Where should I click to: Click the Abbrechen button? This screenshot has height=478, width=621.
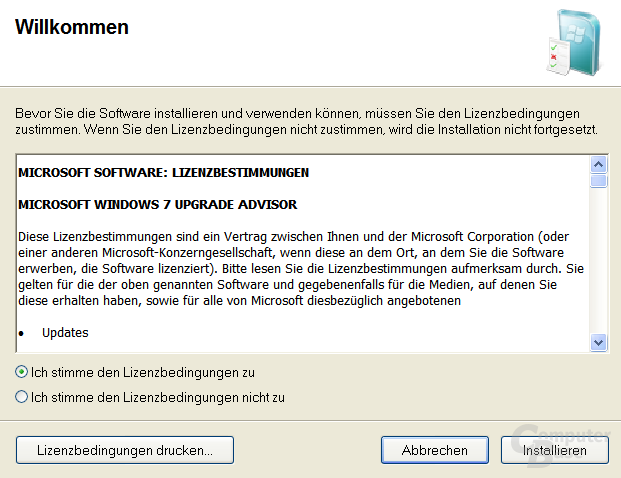tap(434, 450)
